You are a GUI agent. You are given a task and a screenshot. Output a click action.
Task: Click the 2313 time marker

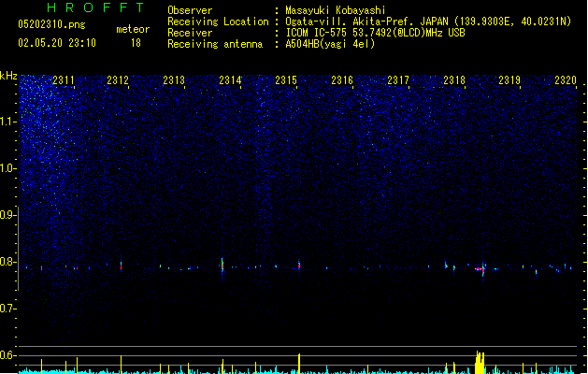click(x=174, y=80)
